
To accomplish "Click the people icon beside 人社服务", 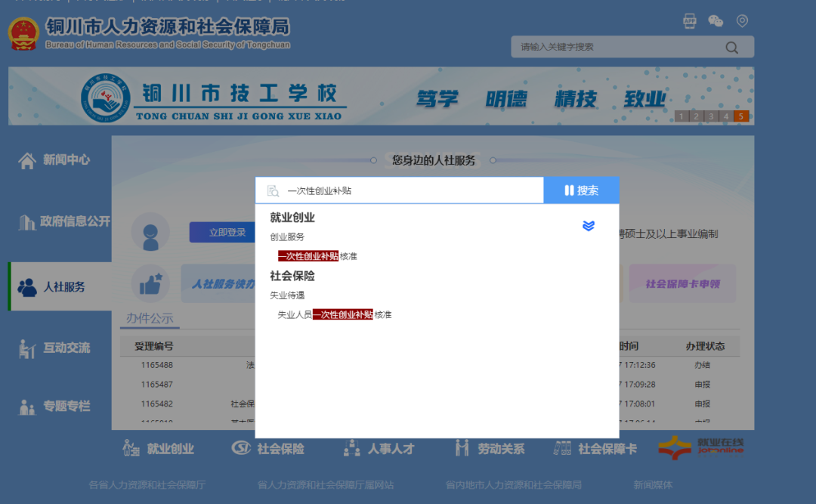I will tap(27, 287).
